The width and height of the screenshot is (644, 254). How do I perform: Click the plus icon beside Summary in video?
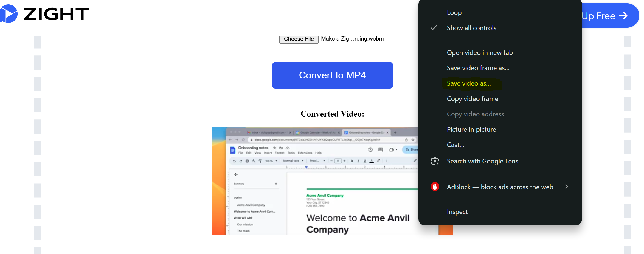(x=276, y=184)
